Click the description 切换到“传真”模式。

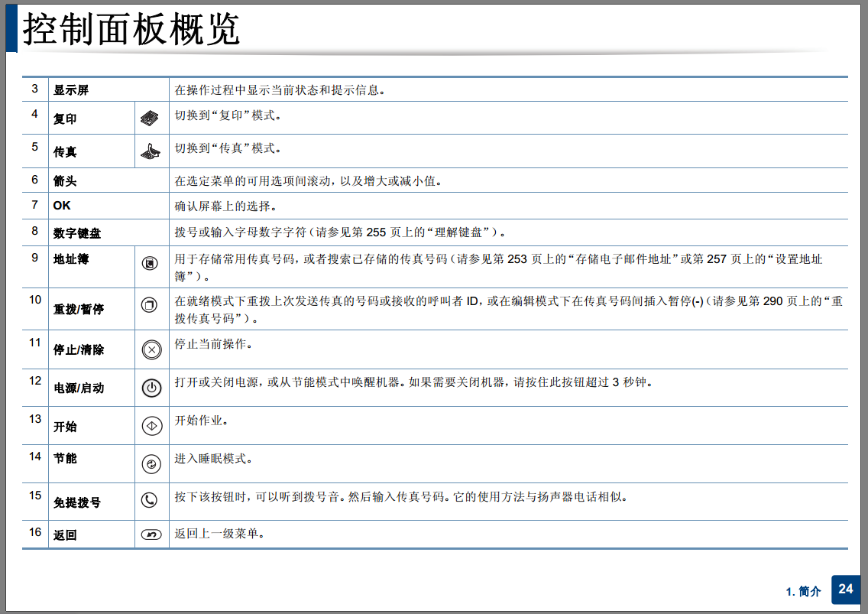[x=228, y=148]
